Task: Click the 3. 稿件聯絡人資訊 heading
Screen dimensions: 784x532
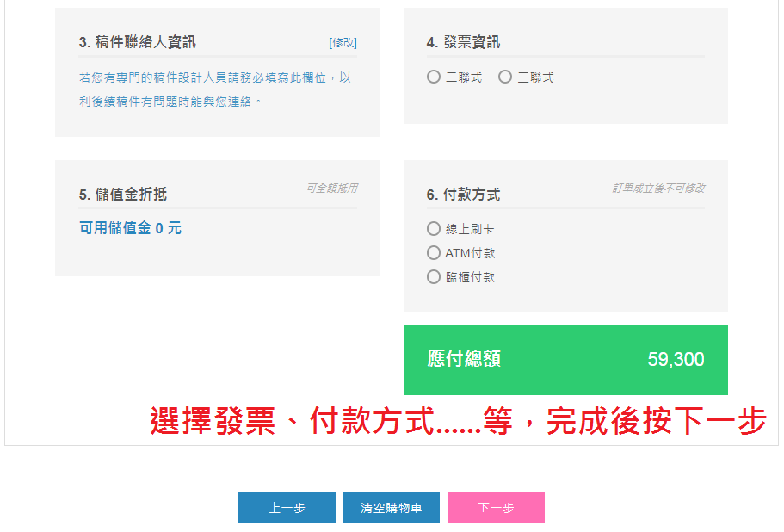Action: click(137, 42)
